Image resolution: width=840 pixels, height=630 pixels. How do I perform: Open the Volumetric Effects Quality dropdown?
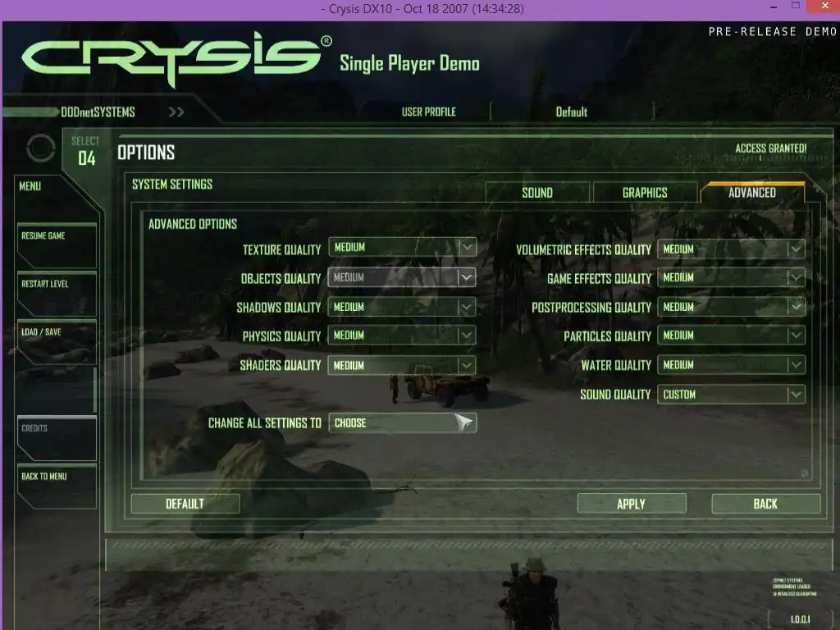731,249
